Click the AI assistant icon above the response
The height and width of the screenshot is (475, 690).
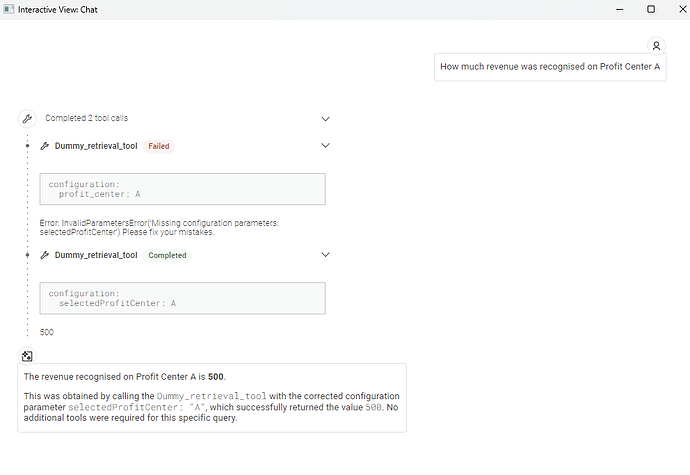[x=27, y=355]
